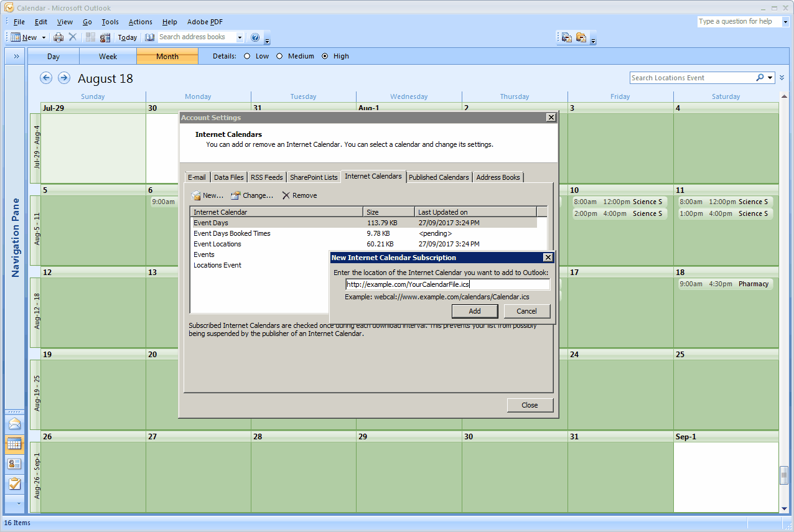This screenshot has width=794, height=532.
Task: Open the Go menu
Action: (x=87, y=22)
